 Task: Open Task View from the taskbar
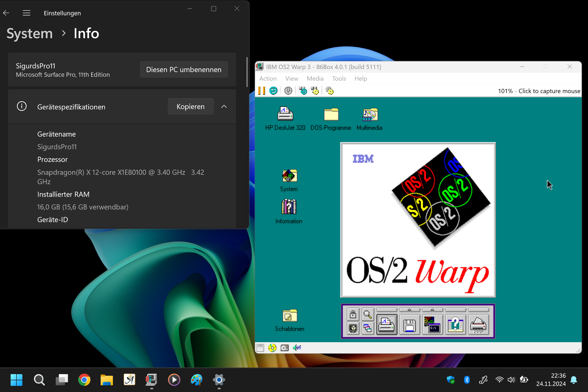pos(62,380)
